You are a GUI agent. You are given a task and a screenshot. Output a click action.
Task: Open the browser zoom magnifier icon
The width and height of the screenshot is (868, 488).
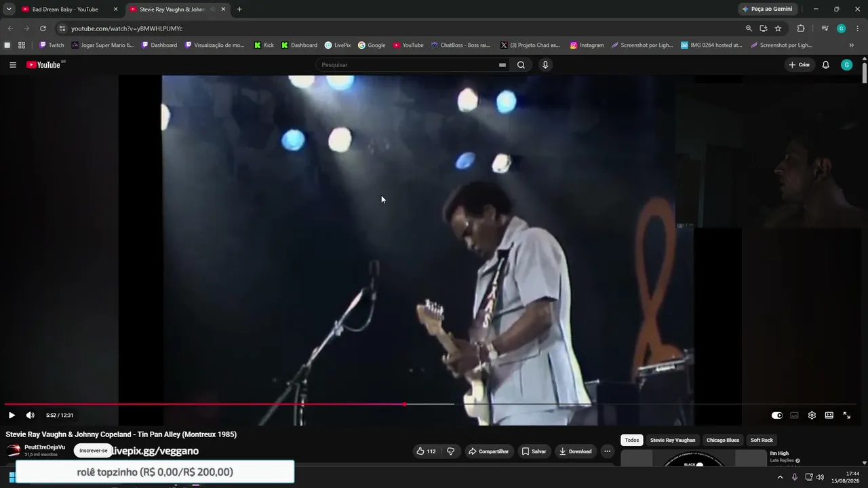(749, 28)
